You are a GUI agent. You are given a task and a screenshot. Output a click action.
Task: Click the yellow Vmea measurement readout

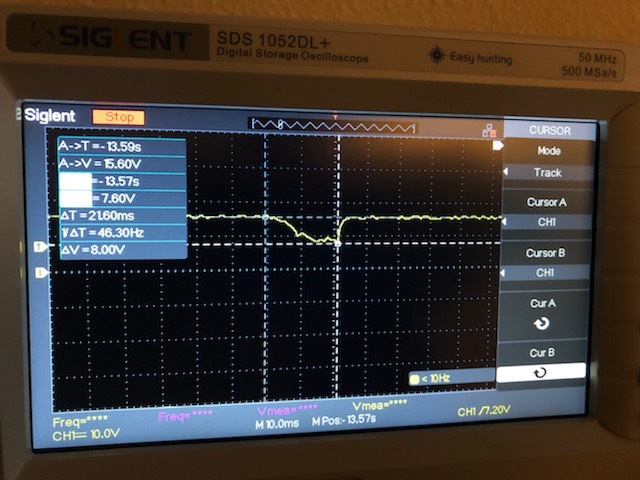pos(380,404)
